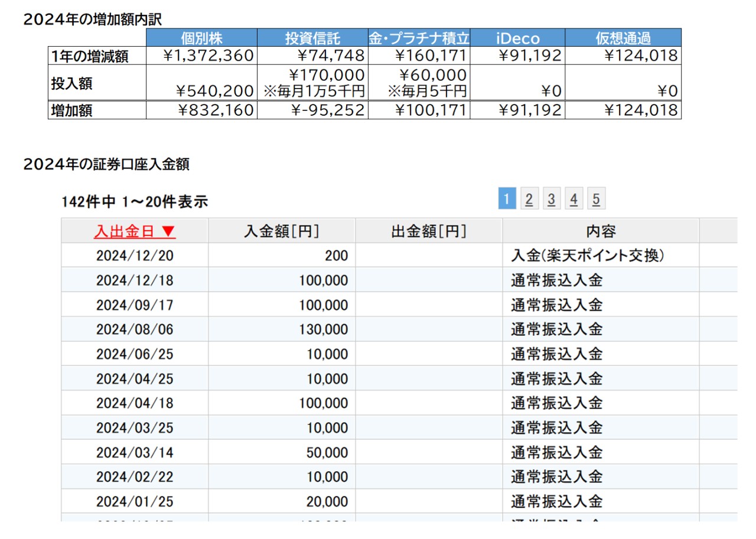Image resolution: width=756 pixels, height=539 pixels.
Task: Select the ¥1,372,360 cell under 個別株
Action: 208,57
